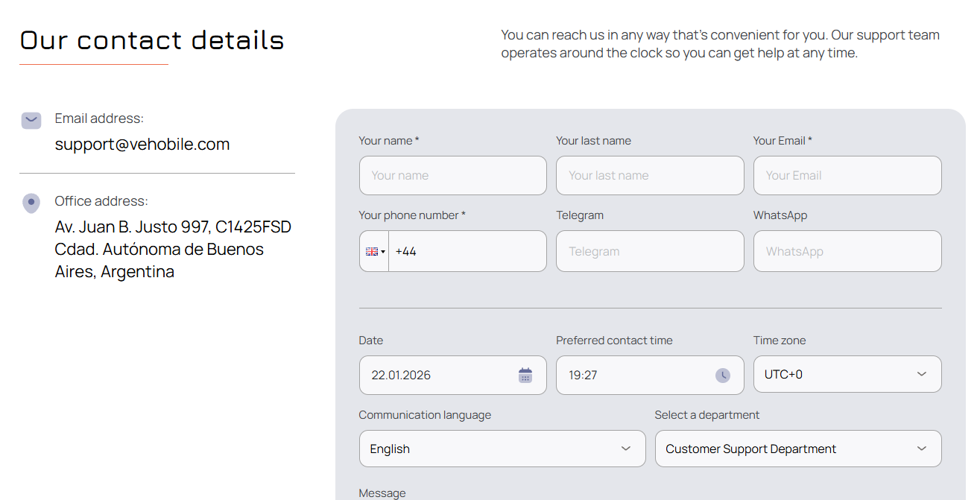This screenshot has width=980, height=500.
Task: Click the Customer Support Department chevron arrow
Action: click(922, 449)
